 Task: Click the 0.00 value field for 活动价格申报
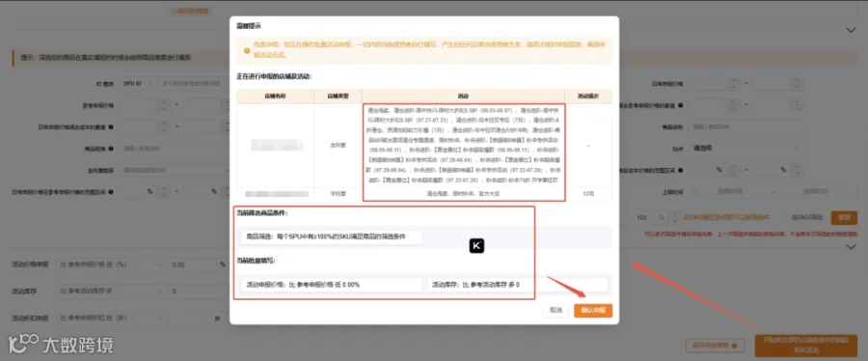[194, 264]
